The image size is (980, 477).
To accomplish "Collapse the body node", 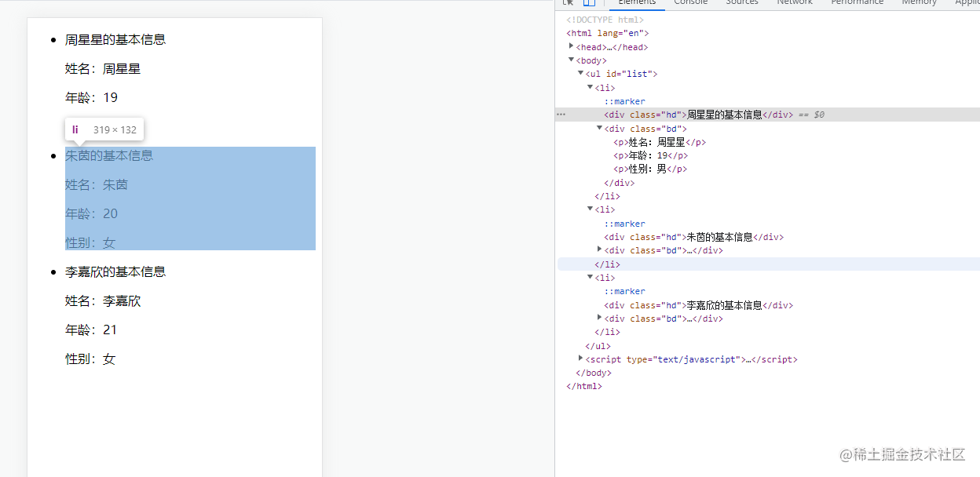I will point(572,60).
